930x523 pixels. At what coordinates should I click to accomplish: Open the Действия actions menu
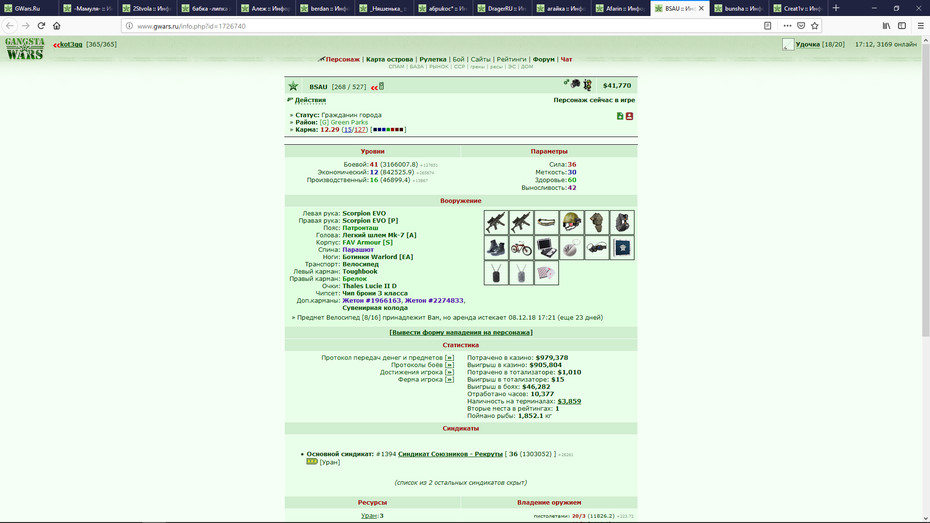point(310,100)
